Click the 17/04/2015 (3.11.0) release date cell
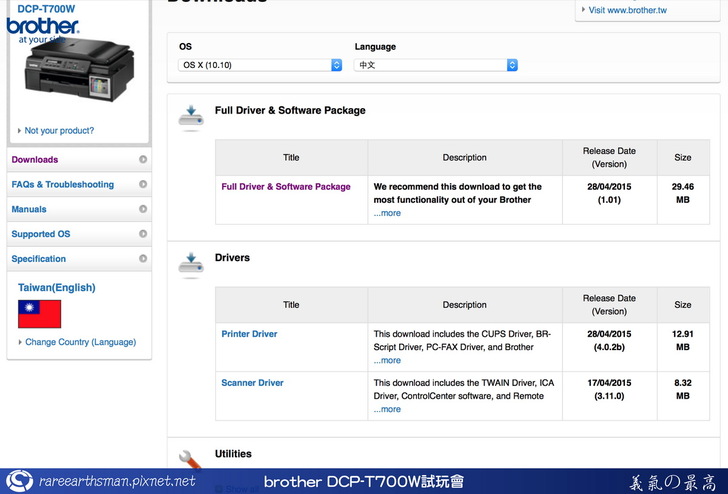Image resolution: width=728 pixels, height=494 pixels. pyautogui.click(x=609, y=396)
